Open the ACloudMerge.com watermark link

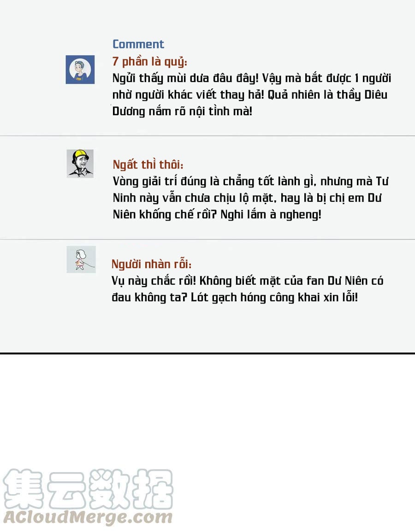[88, 517]
